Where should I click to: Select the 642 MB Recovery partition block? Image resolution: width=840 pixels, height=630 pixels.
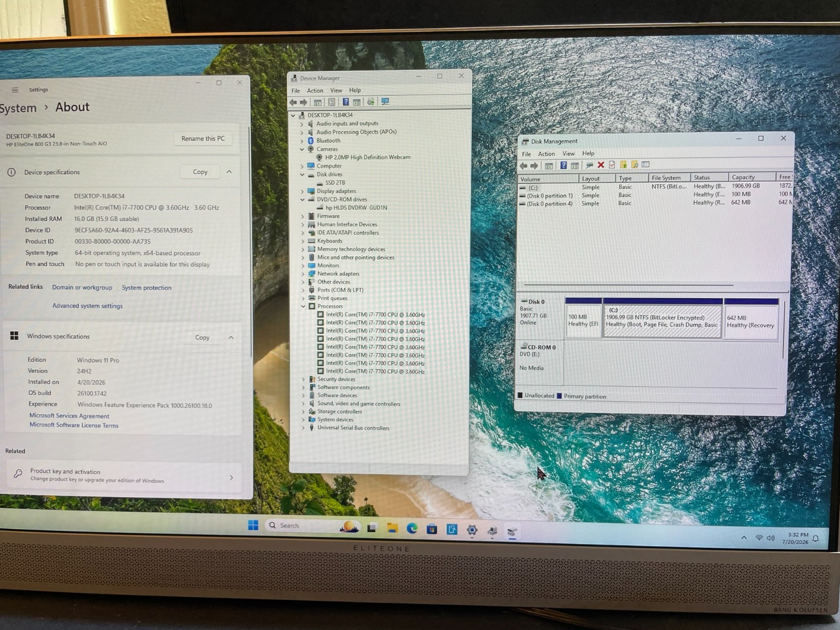[x=751, y=318]
